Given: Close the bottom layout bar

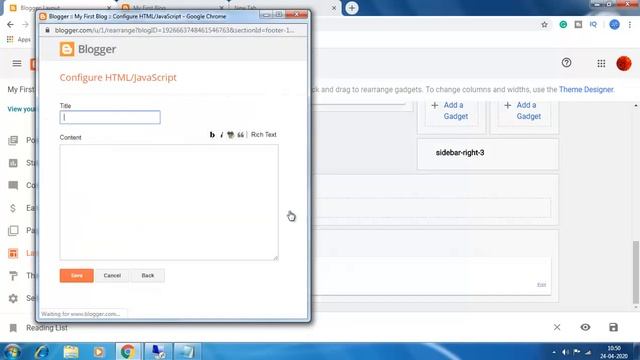Looking at the screenshot, I should coord(557,327).
